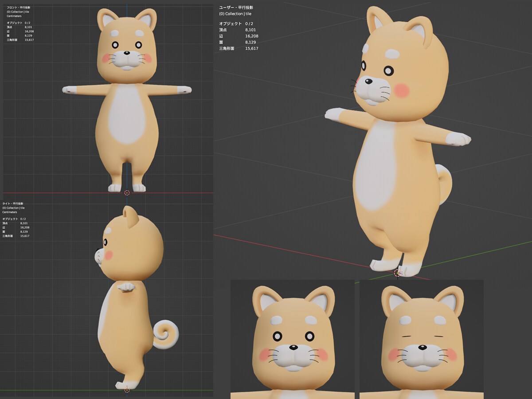
Task: Click the '面 8,129' stat in the front view
Action: click(x=20, y=35)
